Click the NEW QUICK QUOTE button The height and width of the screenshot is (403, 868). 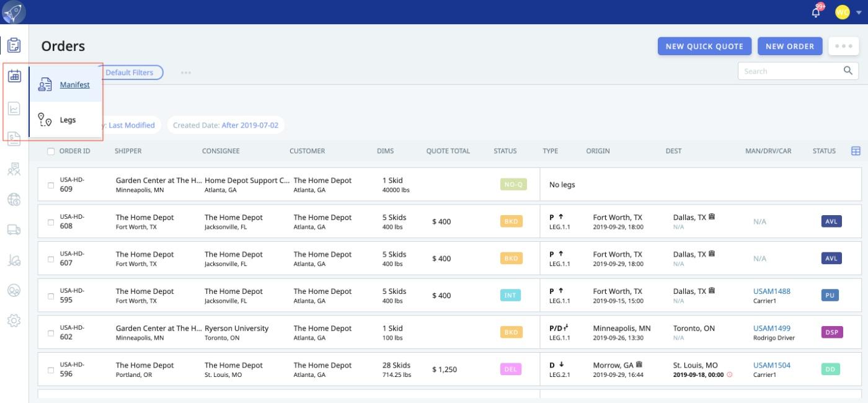tap(704, 46)
